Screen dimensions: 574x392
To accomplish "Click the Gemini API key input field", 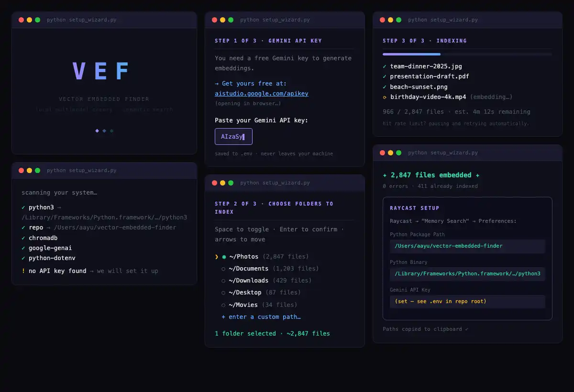I will (x=233, y=137).
